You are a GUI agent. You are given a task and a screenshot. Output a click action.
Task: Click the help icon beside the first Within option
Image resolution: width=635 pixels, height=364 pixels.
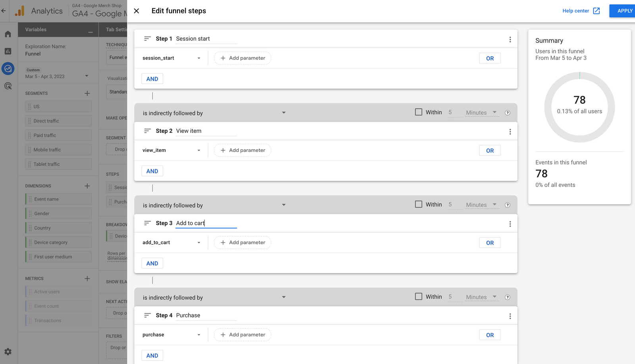[x=507, y=113]
